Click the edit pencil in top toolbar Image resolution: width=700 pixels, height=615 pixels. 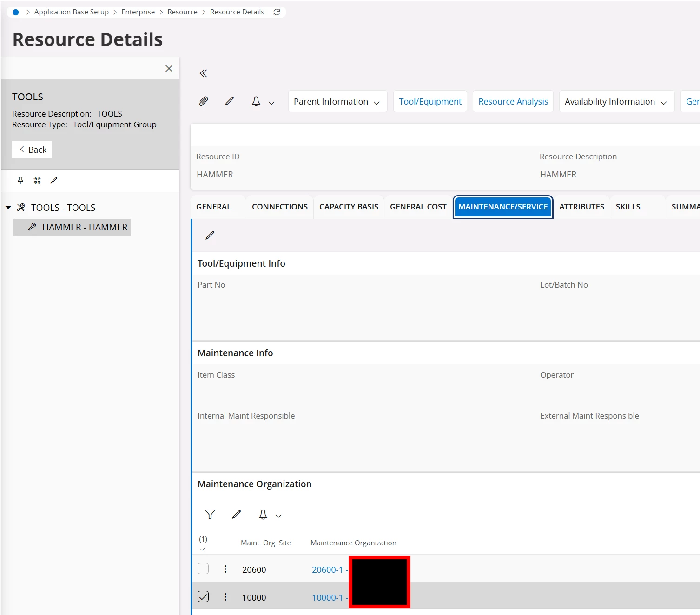coord(230,101)
